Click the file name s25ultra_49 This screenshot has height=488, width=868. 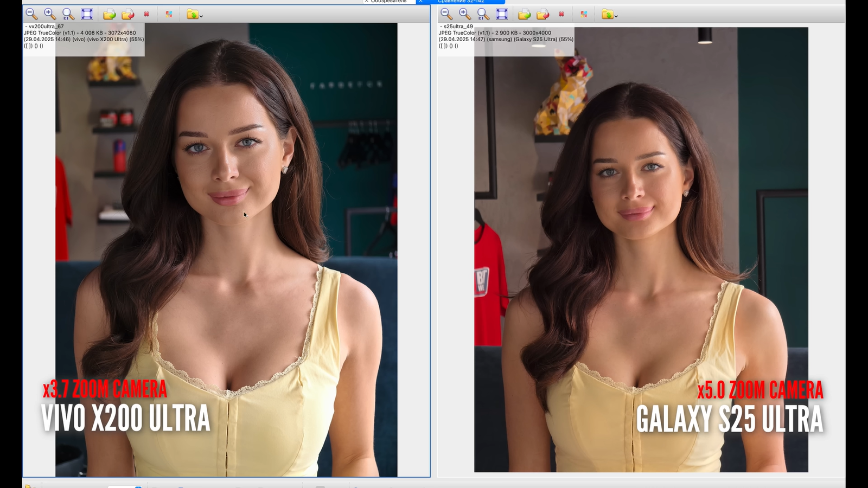click(458, 26)
